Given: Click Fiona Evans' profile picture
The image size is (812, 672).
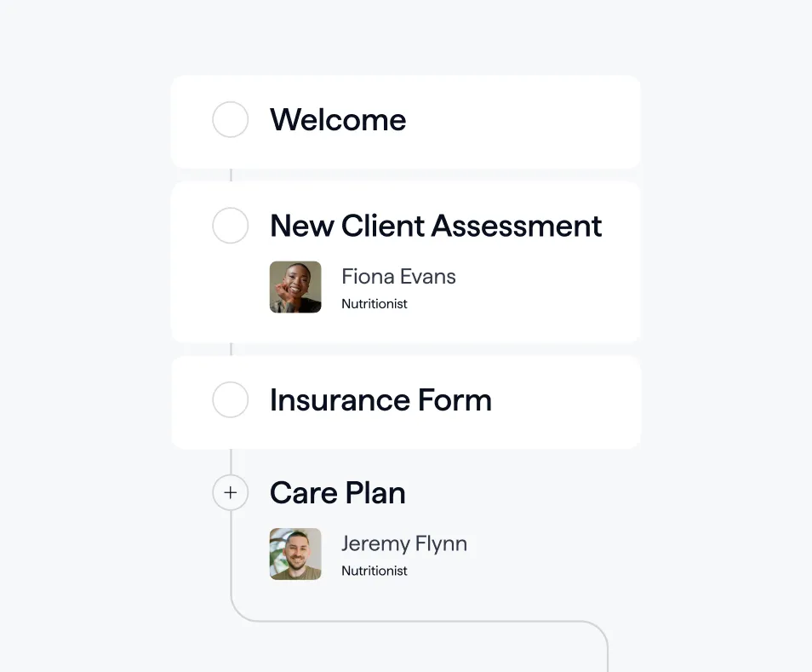Looking at the screenshot, I should [295, 287].
